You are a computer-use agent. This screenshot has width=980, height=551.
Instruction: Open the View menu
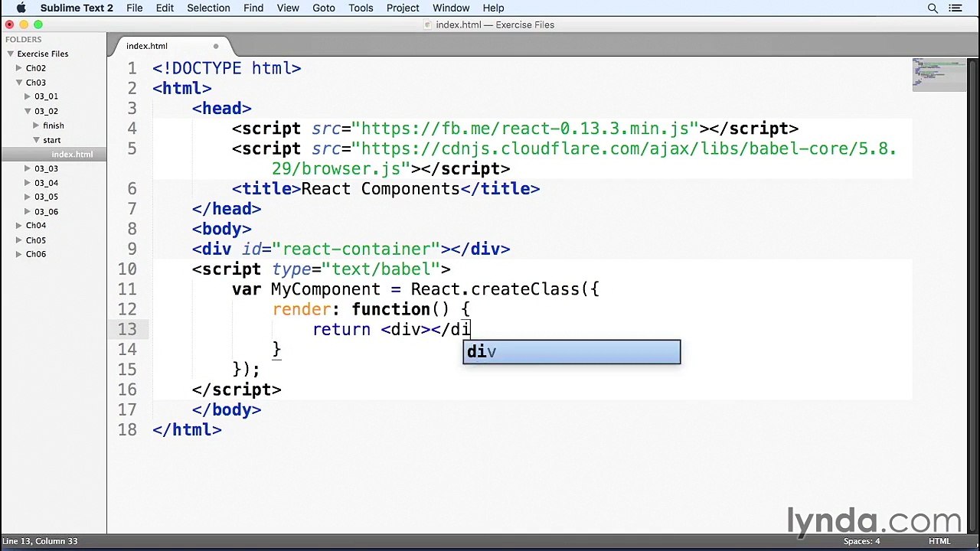tap(288, 8)
